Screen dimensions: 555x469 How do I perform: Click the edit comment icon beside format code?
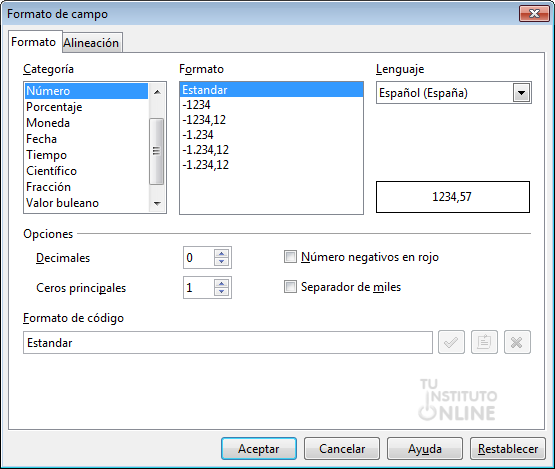(484, 342)
